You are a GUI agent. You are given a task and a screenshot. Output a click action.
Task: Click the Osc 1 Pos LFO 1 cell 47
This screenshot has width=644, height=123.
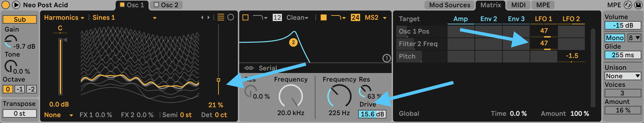(x=544, y=31)
